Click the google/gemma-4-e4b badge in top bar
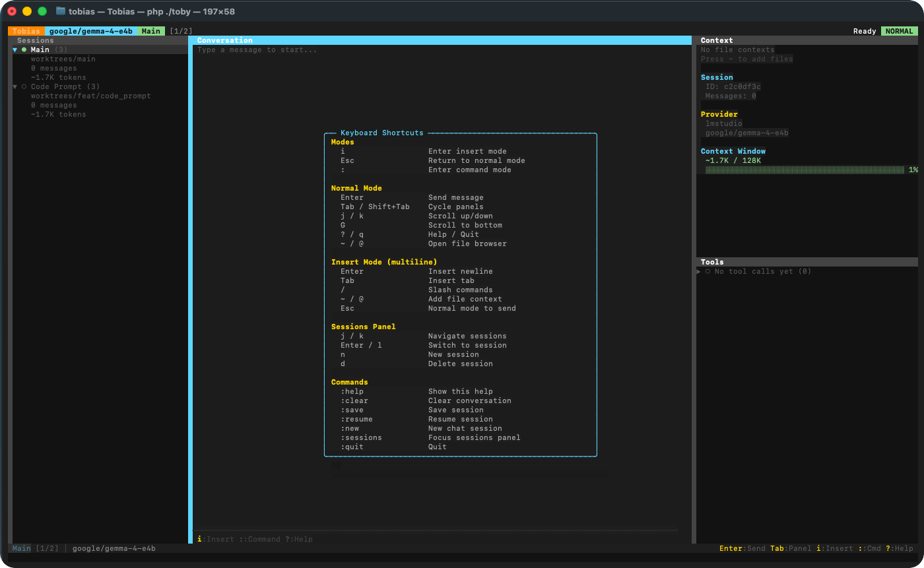Screen dimensions: 924x568 [x=91, y=31]
